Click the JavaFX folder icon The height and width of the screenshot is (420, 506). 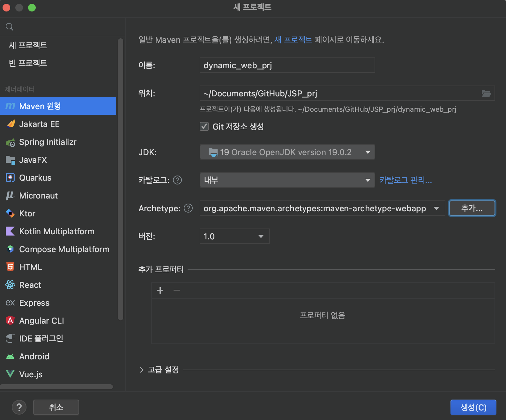10,160
